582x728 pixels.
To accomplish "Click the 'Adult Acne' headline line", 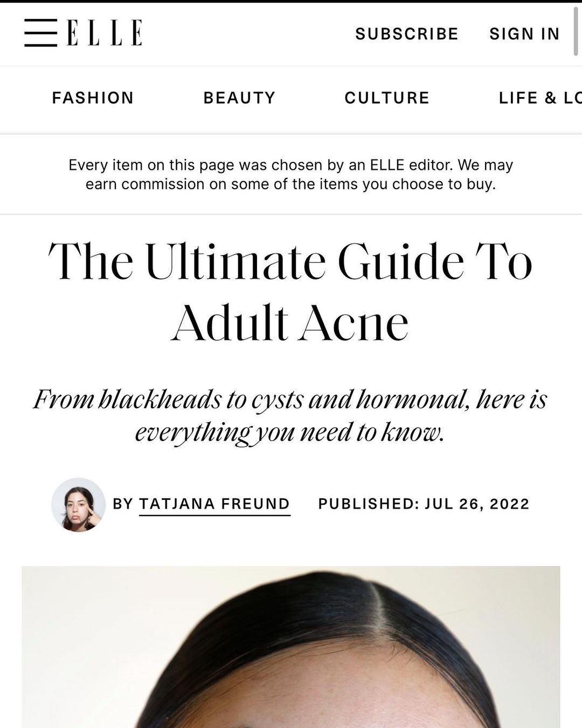I will point(291,324).
